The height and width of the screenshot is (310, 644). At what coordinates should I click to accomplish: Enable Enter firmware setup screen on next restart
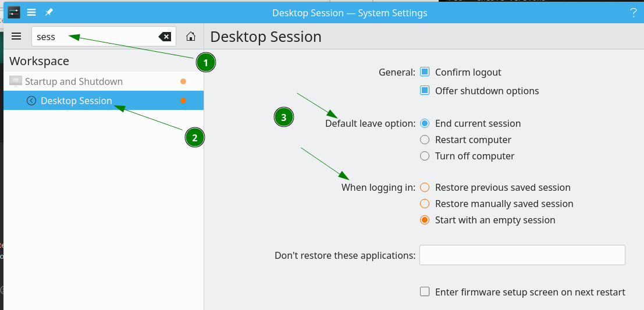[x=425, y=292]
